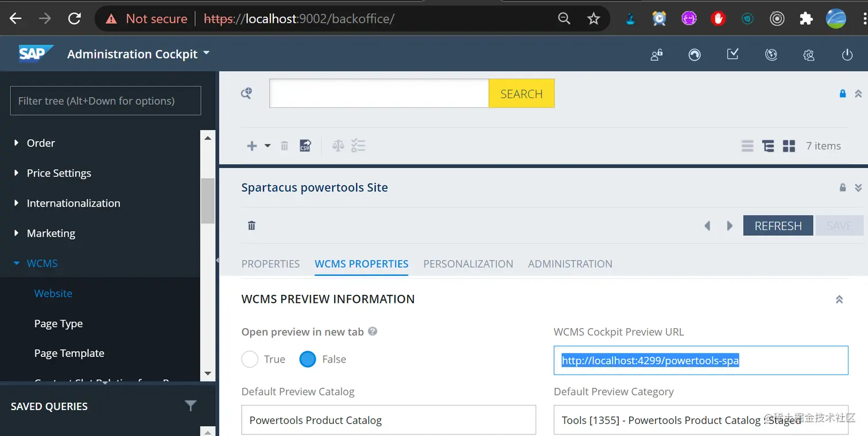Click scrollbar up arrow in navigation tree
Screen dimensions: 868x436
pyautogui.click(x=208, y=138)
